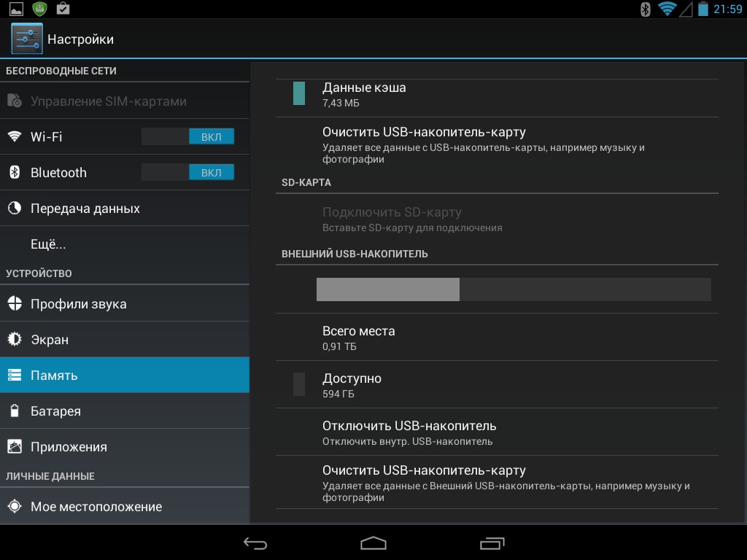This screenshot has height=560, width=747.
Task: Tap the Батарея battery icon
Action: [15, 411]
